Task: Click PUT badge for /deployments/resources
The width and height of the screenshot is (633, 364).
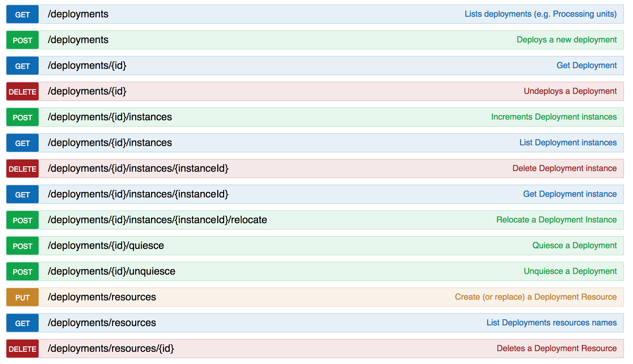Action: [23, 297]
